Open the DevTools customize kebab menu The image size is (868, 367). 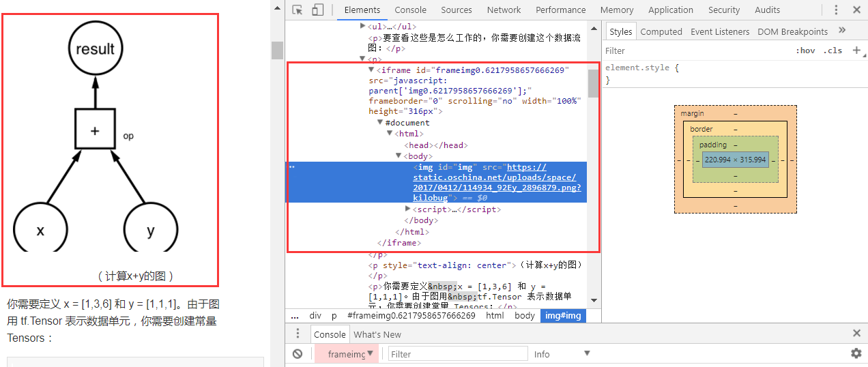pos(837,10)
